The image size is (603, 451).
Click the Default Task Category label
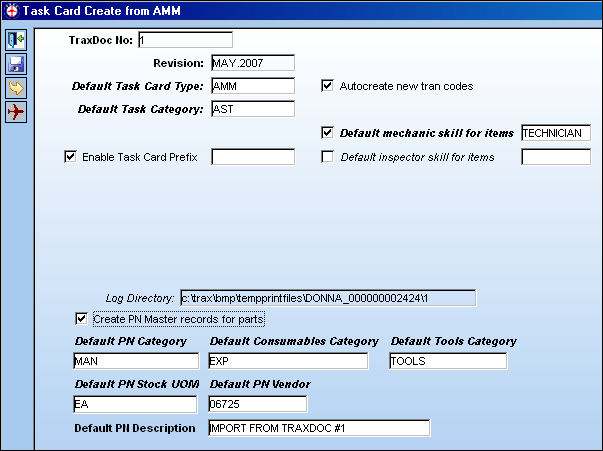tap(140, 109)
